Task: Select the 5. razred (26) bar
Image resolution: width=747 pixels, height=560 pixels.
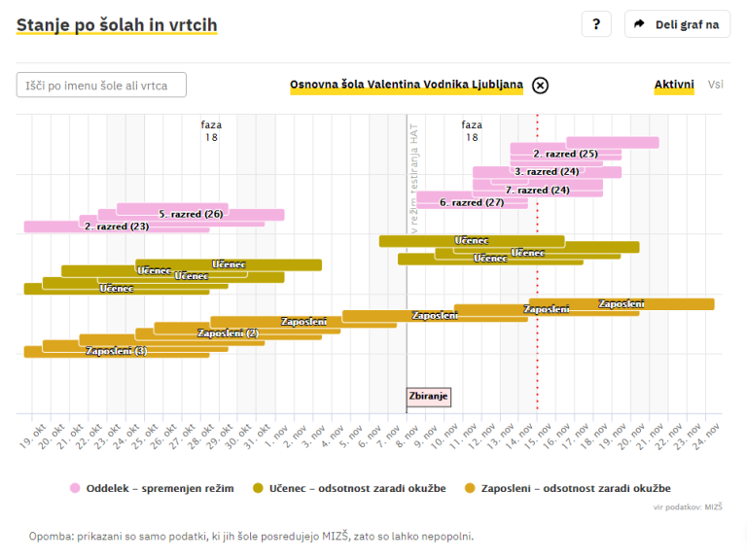Action: [191, 214]
